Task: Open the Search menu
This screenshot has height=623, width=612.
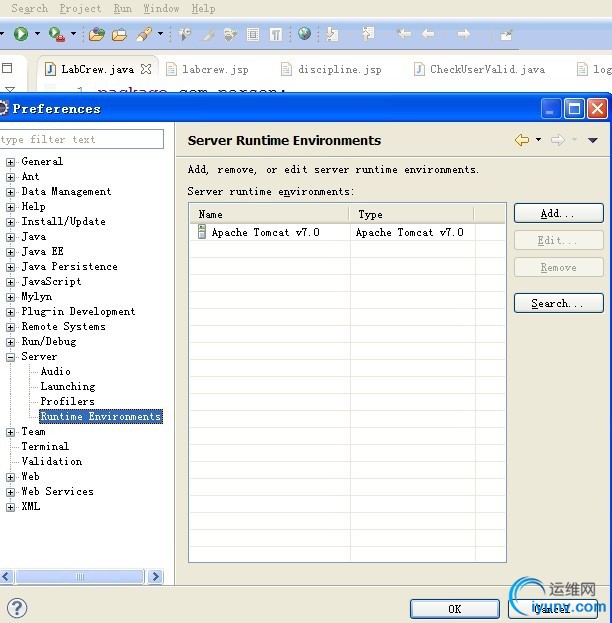Action: 29,8
